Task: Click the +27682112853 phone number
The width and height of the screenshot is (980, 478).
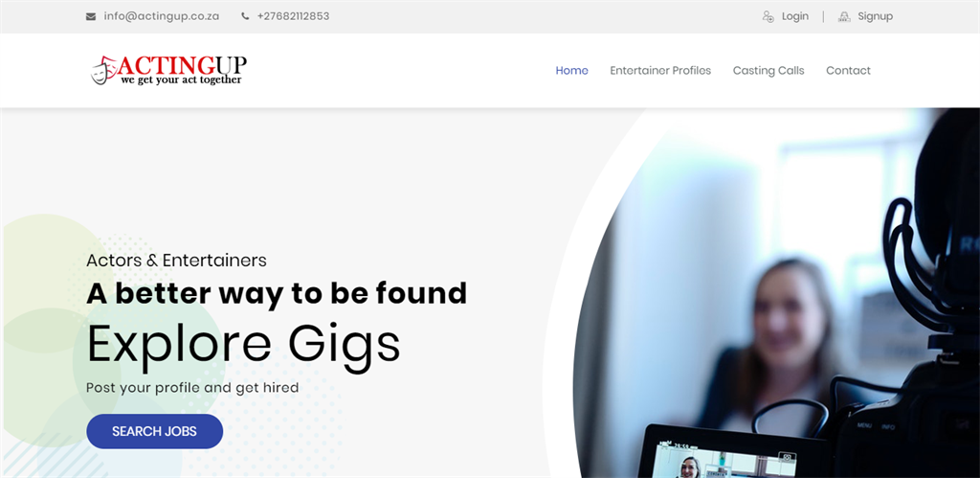Action: point(293,16)
